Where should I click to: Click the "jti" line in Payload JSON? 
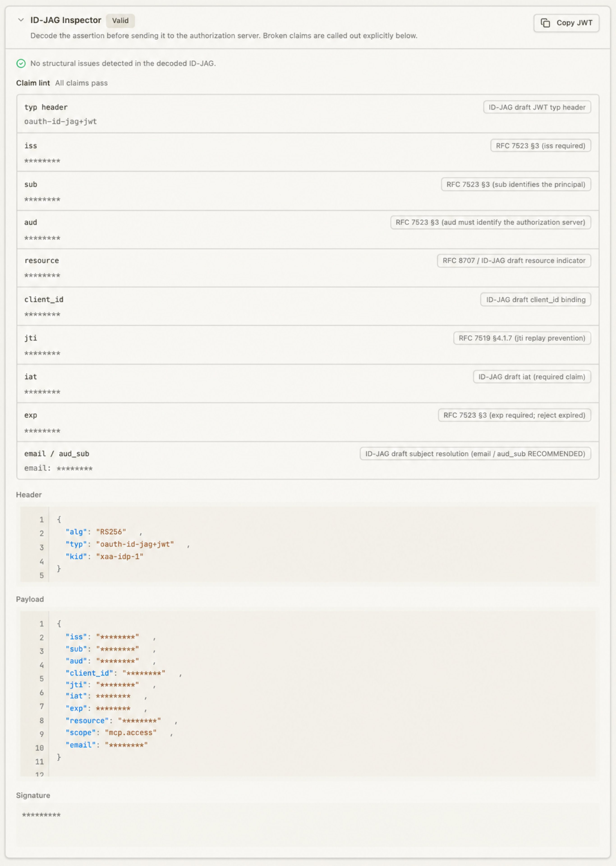(x=111, y=685)
